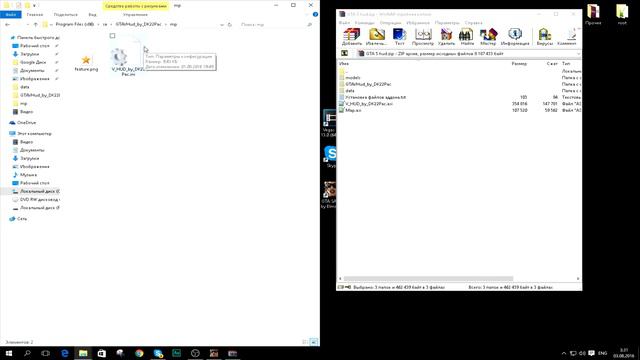Toggle the selection checkbox above V_HUD_by_DK22Pac.ini
640x360 pixels.
click(112, 36)
